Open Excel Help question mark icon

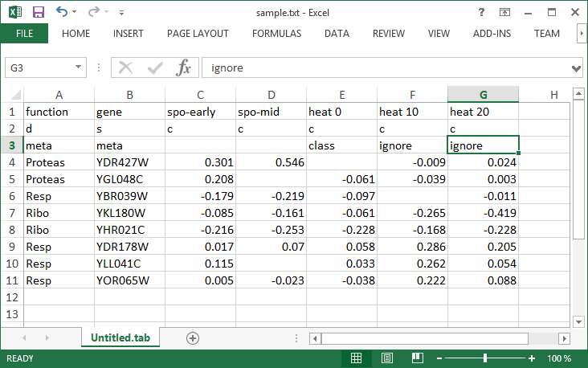point(481,12)
